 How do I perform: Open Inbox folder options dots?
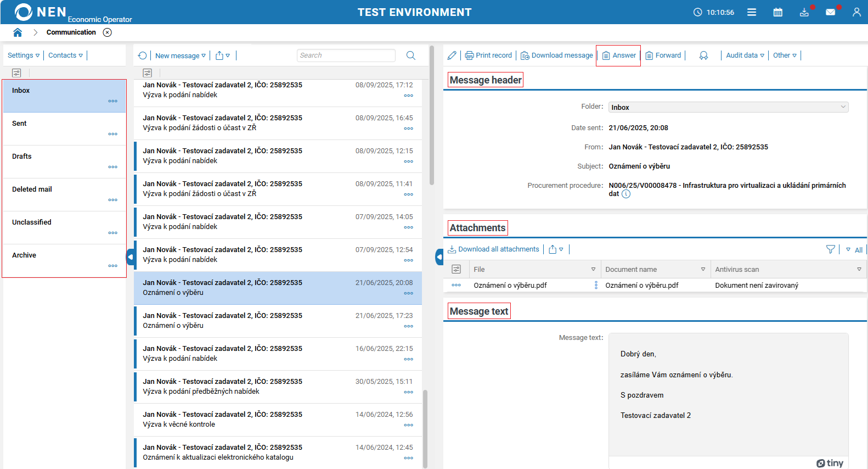click(x=113, y=101)
